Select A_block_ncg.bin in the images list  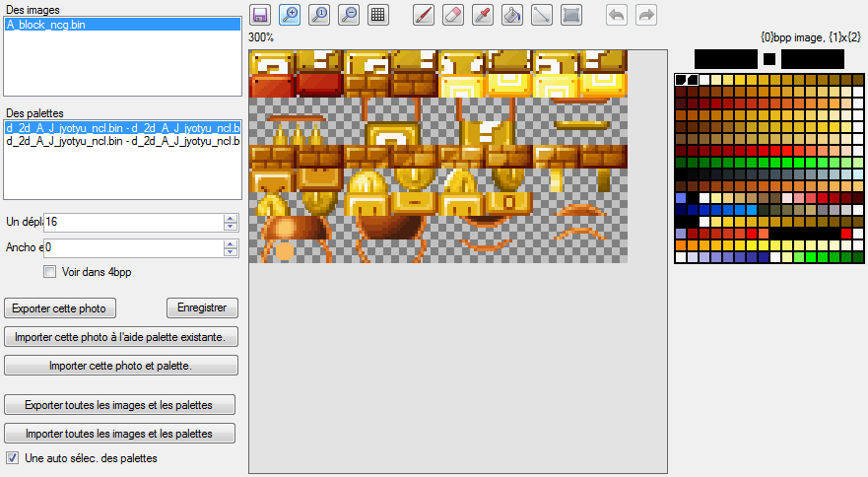click(122, 25)
